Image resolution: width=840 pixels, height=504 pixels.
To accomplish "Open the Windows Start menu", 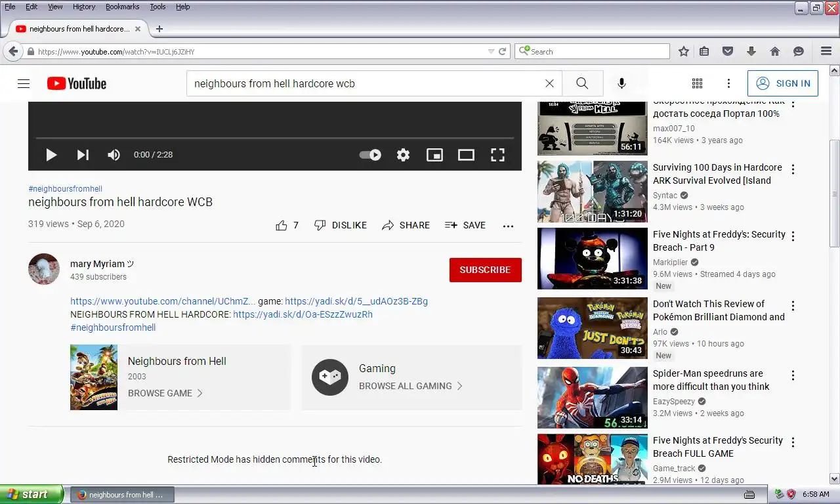I will tap(31, 494).
